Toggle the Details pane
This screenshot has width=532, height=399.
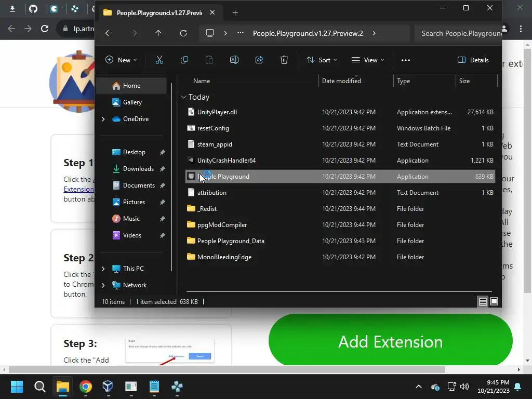pyautogui.click(x=473, y=60)
